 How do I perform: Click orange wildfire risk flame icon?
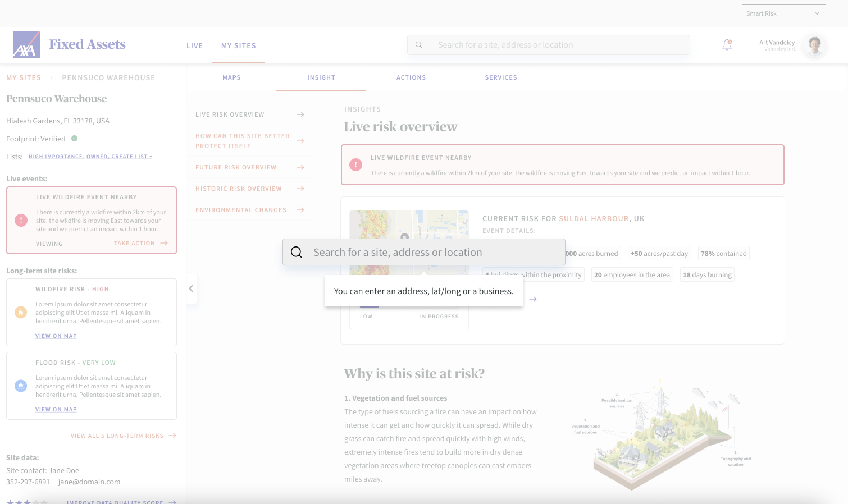21,312
